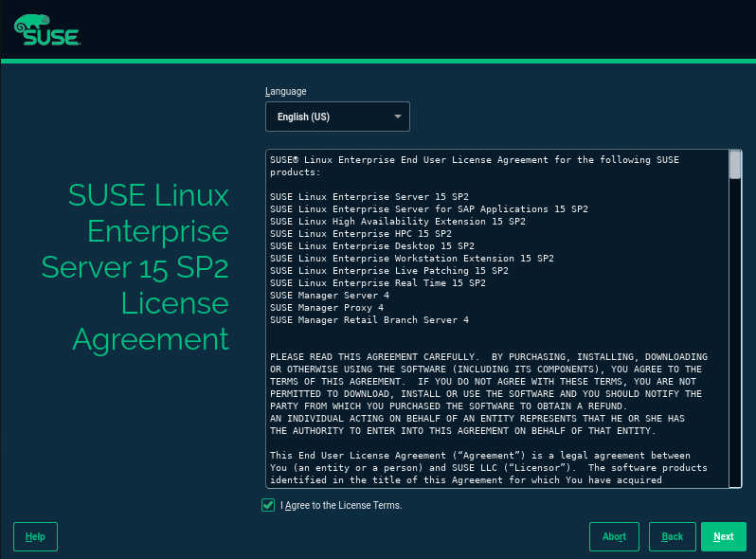The height and width of the screenshot is (559, 756).
Task: Click 'PLEASE READ THIS AGREEMENT CAREFULLY' text
Action: tap(374, 357)
